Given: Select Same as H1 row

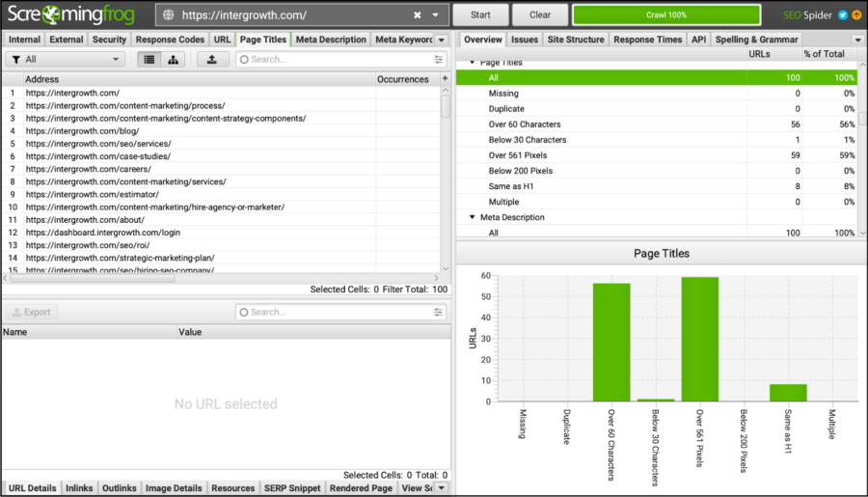Looking at the screenshot, I should [x=657, y=186].
